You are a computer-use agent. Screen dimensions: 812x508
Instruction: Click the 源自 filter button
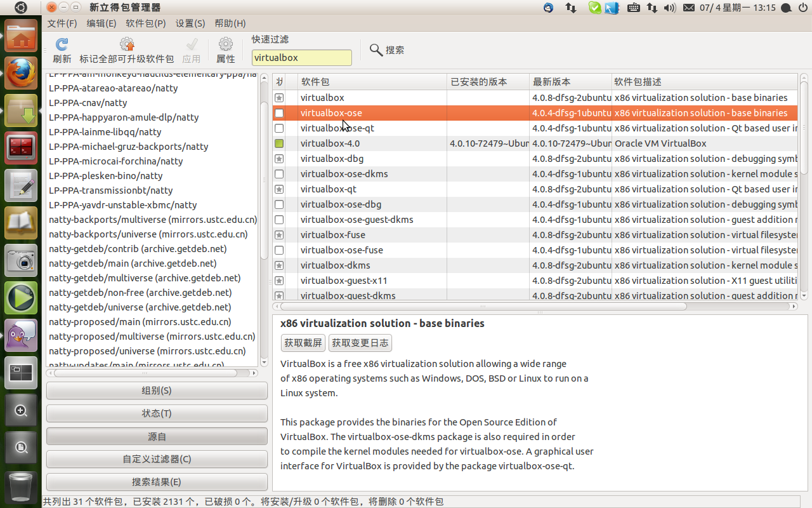pyautogui.click(x=157, y=436)
